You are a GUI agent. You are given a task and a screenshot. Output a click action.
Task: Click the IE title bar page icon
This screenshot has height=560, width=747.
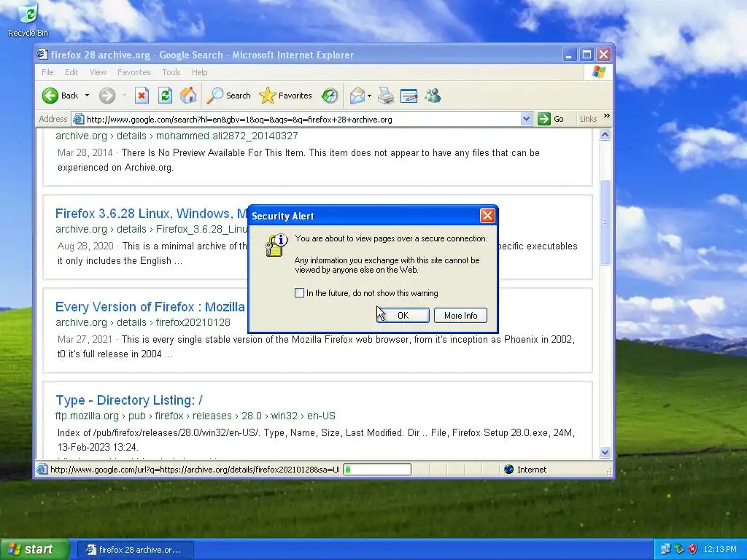[42, 54]
